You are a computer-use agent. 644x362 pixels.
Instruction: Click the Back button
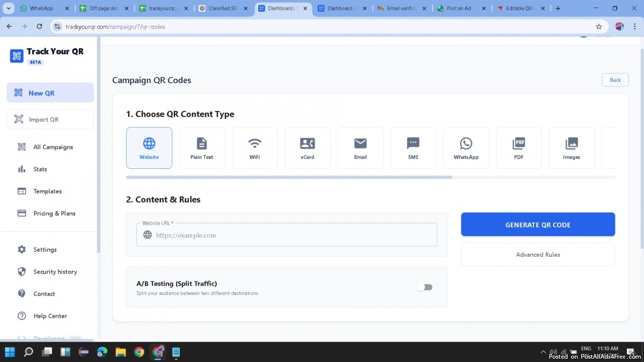pyautogui.click(x=615, y=80)
